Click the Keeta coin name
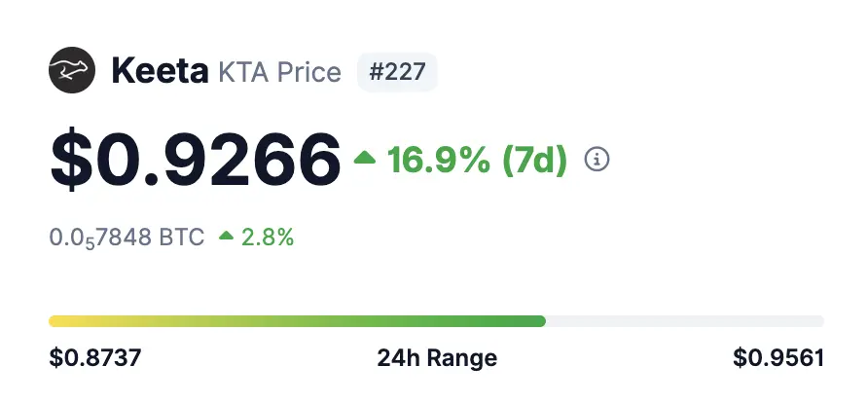The width and height of the screenshot is (868, 403). [160, 72]
